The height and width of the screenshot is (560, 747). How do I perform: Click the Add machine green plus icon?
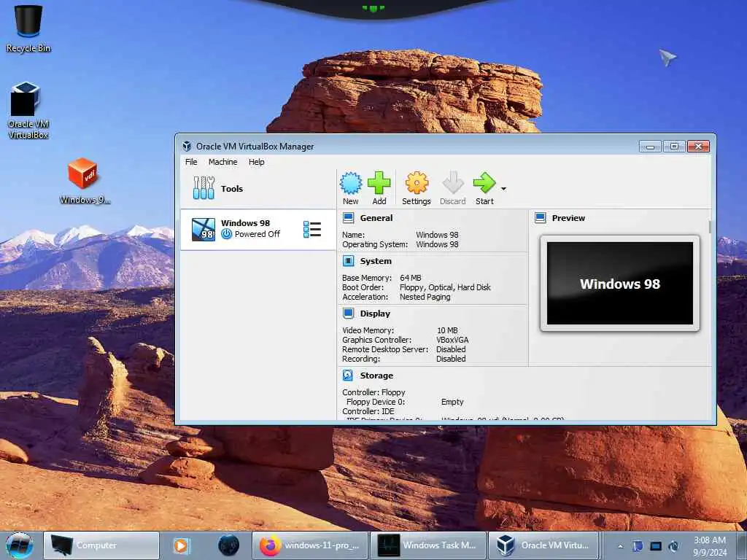tap(379, 183)
